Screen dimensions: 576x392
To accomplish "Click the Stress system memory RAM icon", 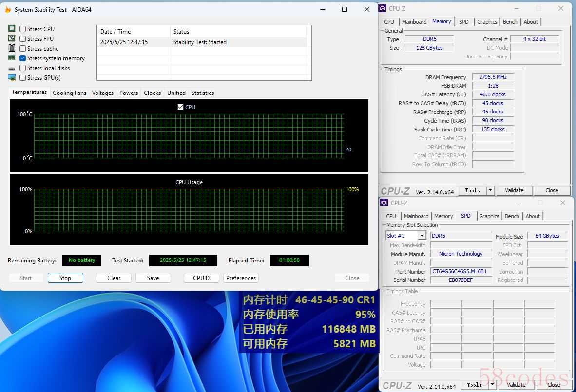I will click(x=12, y=58).
